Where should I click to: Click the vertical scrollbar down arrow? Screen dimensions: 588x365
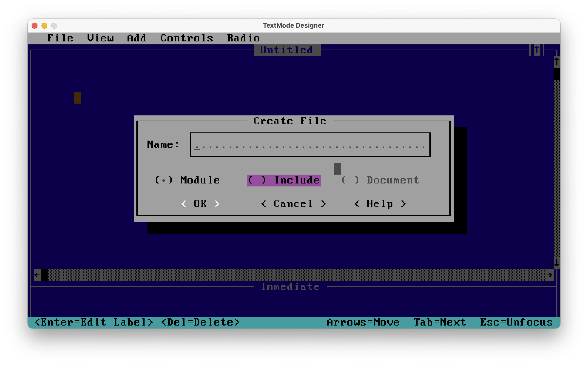coord(557,263)
